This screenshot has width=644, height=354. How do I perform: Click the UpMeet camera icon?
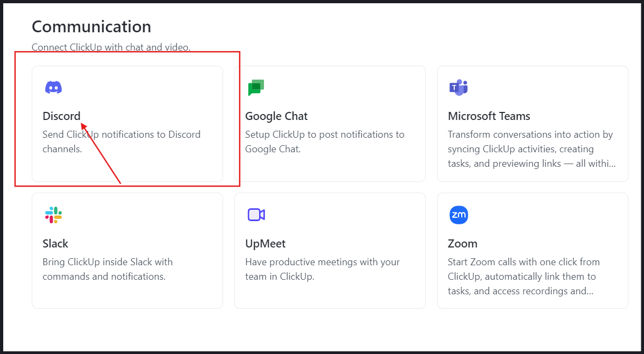[256, 215]
